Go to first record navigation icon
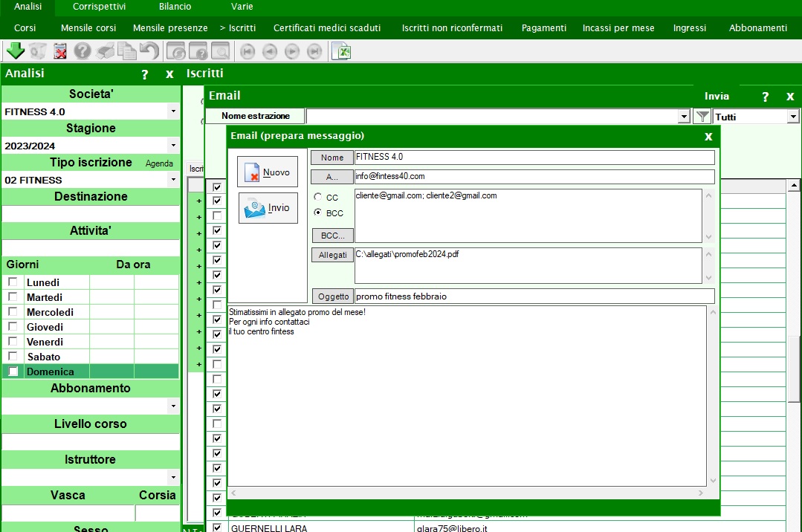802x532 pixels. pos(248,51)
